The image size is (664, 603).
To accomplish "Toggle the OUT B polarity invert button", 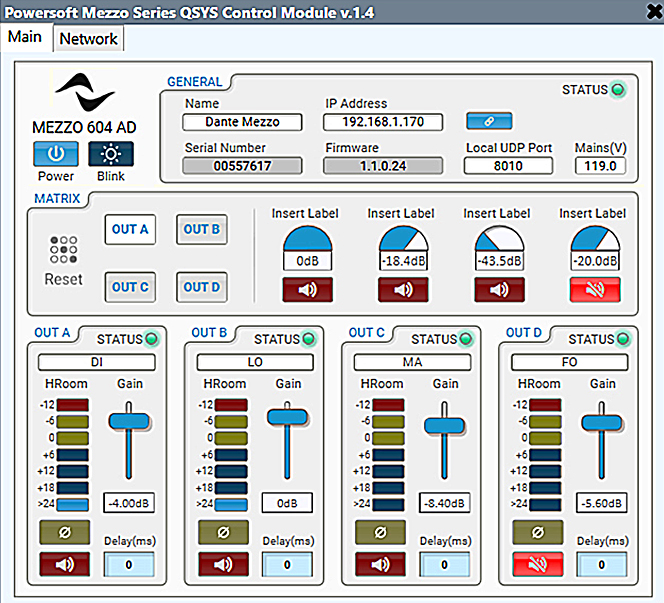I will [223, 532].
